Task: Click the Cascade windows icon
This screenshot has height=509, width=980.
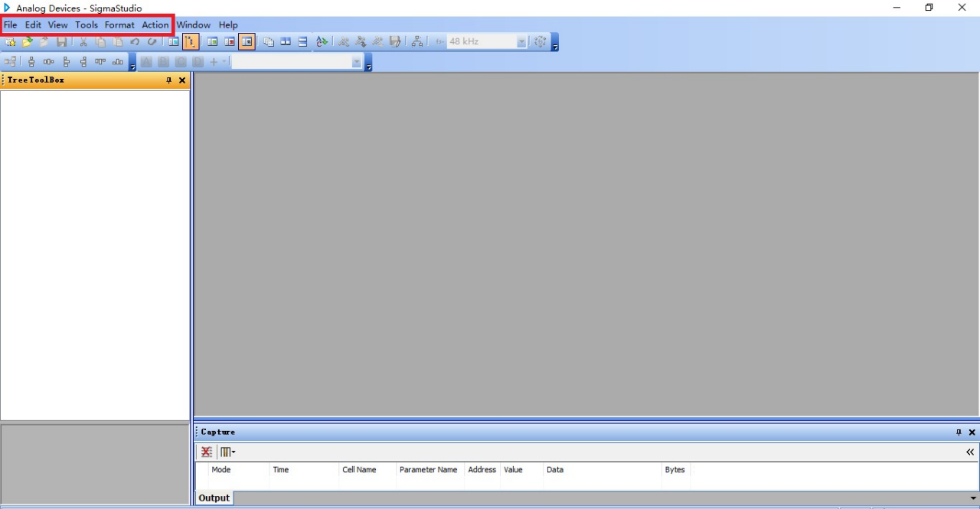Action: pyautogui.click(x=268, y=42)
